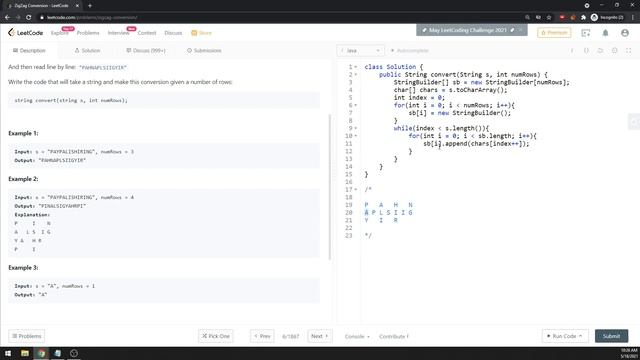The image size is (640, 360).
Task: Toggle editor fullscreen icon
Action: coord(629,51)
